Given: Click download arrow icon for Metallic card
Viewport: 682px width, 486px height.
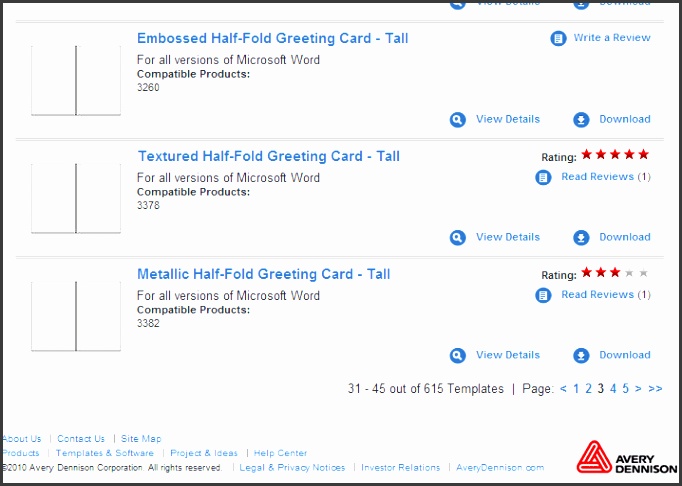Looking at the screenshot, I should pos(581,355).
